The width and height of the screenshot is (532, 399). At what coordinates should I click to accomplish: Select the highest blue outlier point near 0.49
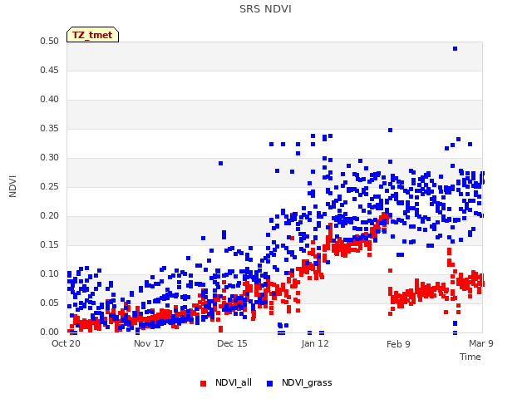click(456, 49)
